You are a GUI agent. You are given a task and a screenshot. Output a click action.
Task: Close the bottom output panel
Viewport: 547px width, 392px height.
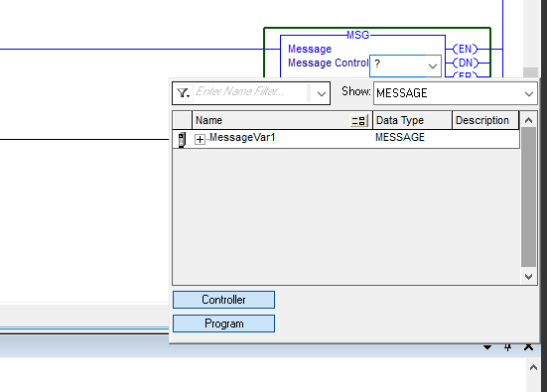point(528,347)
